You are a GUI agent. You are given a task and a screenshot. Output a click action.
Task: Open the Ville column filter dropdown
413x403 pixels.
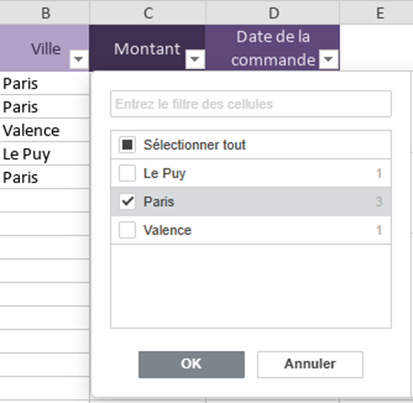click(79, 59)
